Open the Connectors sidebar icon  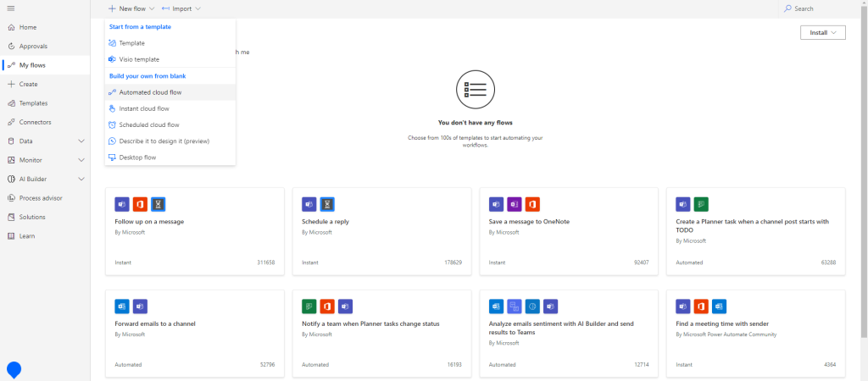(x=11, y=122)
